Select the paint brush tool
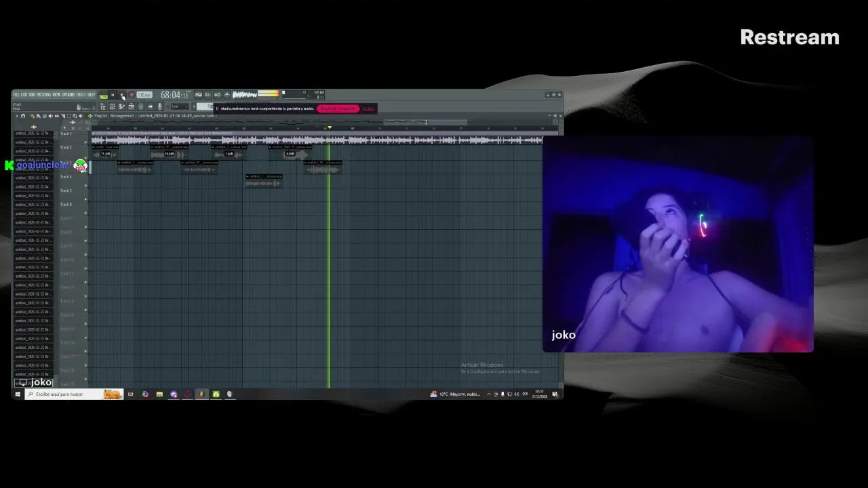Viewport: 868px width, 488px height. [x=38, y=116]
